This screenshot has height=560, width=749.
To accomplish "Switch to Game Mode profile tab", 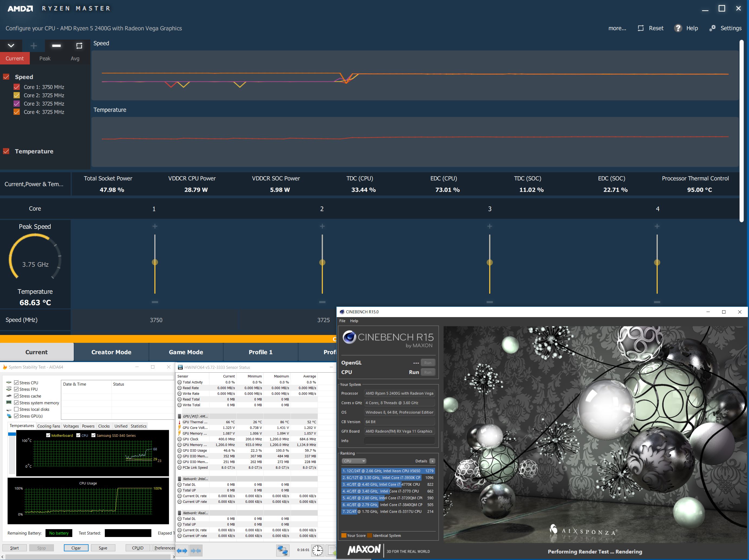I will coord(186,352).
